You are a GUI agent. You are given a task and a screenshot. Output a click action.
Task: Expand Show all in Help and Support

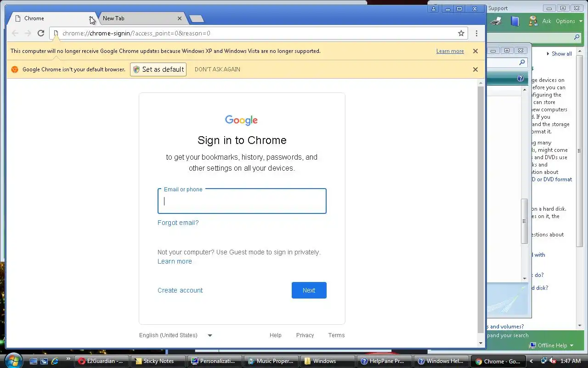coord(559,54)
